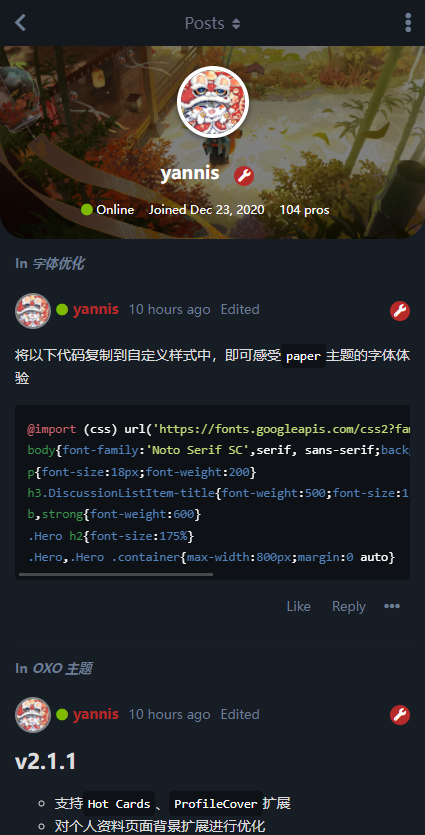Click the online status dot on the first post
Viewport: 425px width, 835px height.
coord(62,310)
